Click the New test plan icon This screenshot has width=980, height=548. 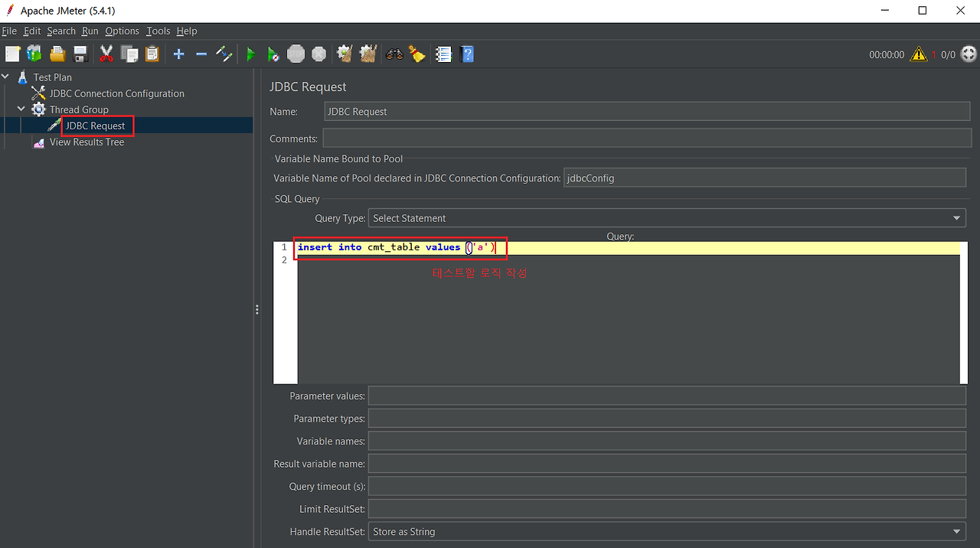(x=12, y=54)
